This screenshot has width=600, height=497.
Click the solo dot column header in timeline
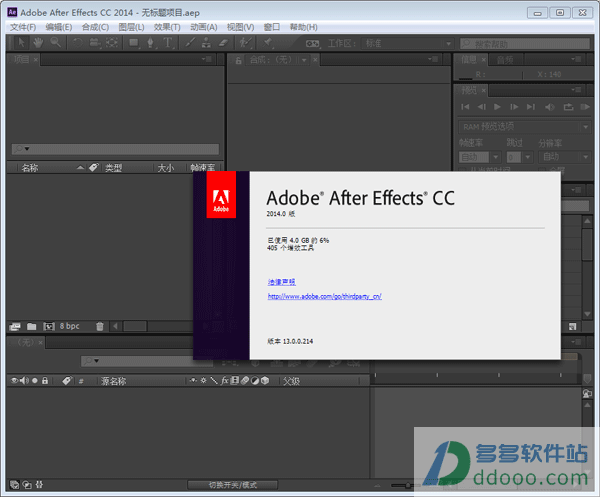point(35,381)
